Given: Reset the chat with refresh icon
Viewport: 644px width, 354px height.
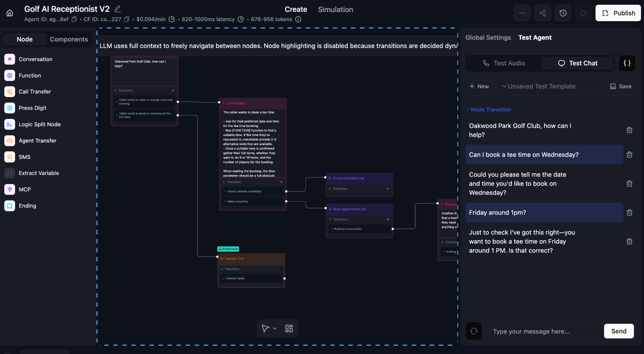Looking at the screenshot, I should coord(474,331).
